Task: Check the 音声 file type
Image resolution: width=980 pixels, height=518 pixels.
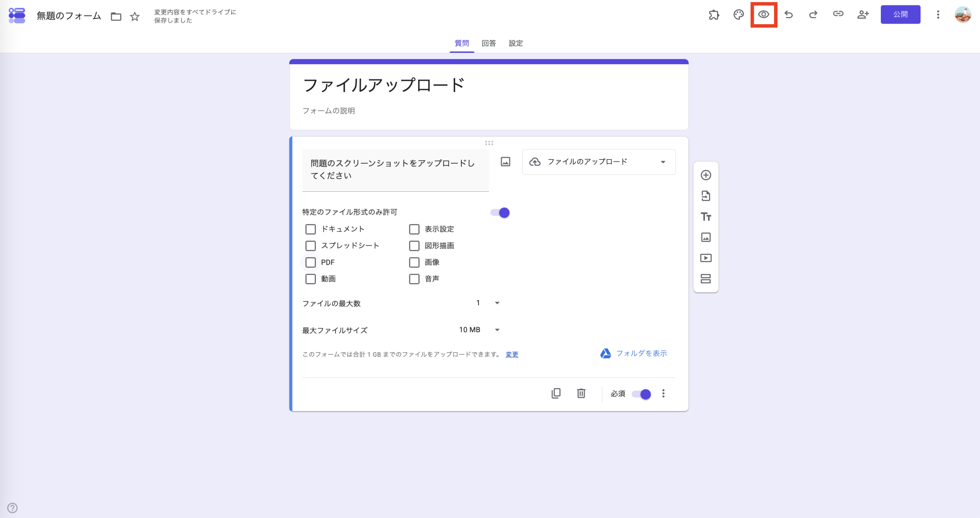Action: [x=414, y=279]
